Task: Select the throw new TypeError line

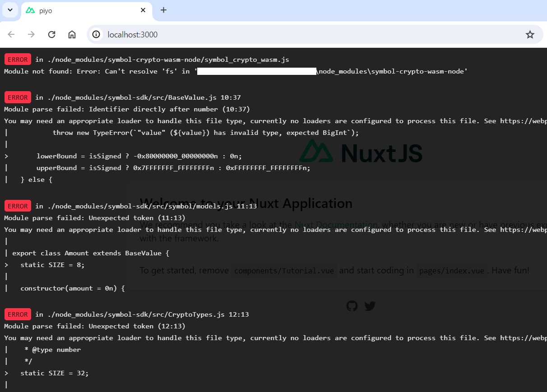Action: coord(206,133)
